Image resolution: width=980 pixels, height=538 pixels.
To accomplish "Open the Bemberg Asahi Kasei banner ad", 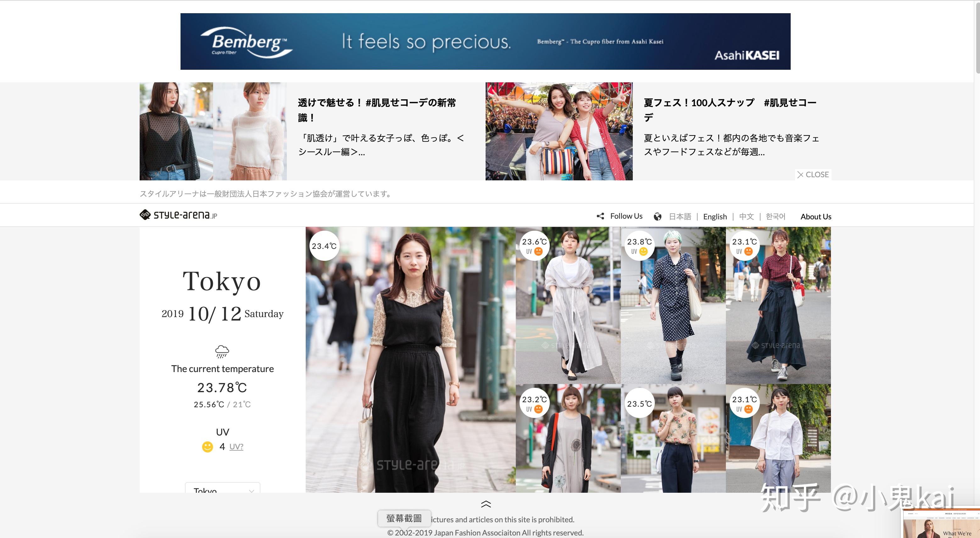I will click(485, 41).
